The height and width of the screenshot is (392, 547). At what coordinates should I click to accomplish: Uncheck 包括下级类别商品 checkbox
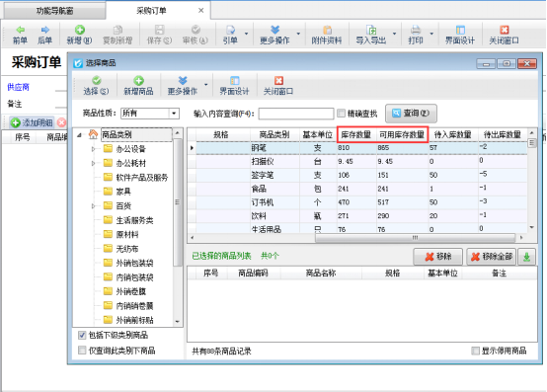click(82, 336)
